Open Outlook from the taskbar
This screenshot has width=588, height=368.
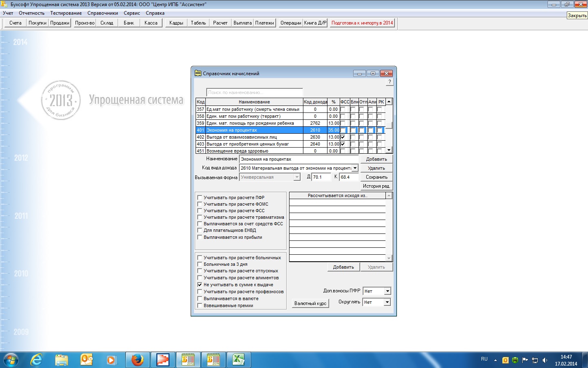point(87,360)
